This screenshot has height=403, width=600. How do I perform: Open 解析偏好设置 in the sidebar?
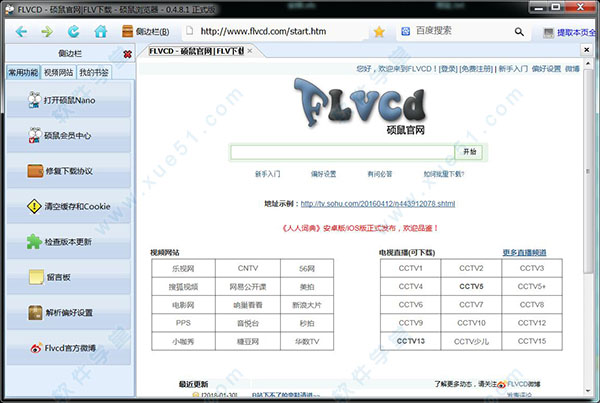[68, 313]
